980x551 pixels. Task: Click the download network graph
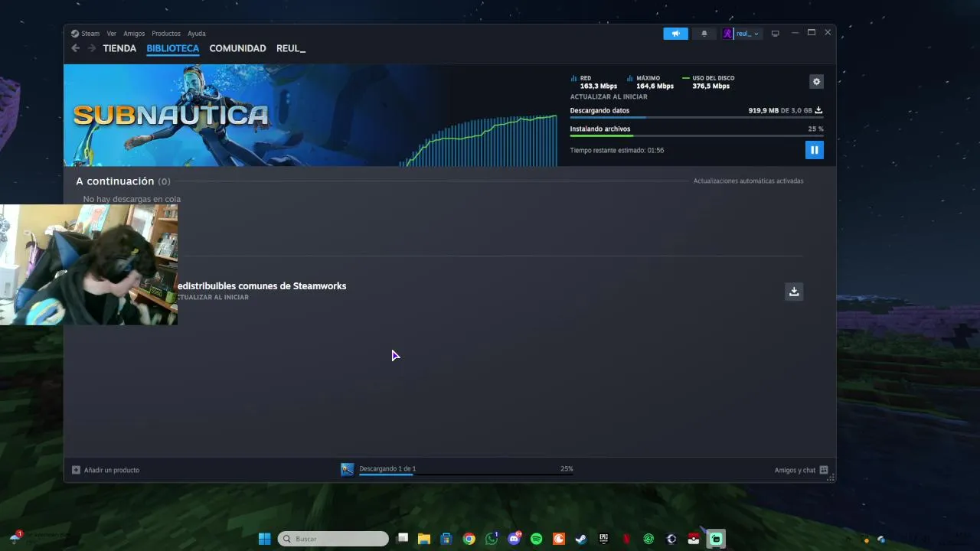[x=478, y=140]
